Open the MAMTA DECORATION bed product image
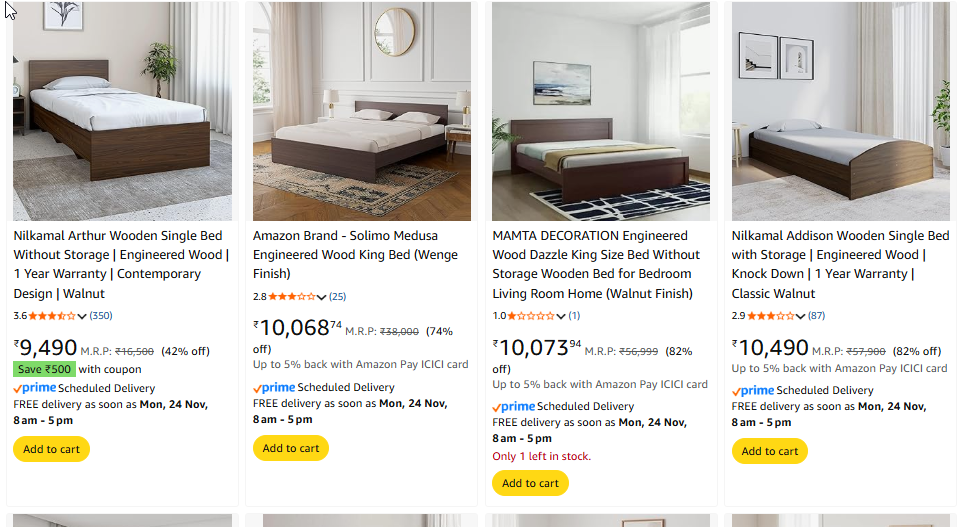Image resolution: width=973 pixels, height=527 pixels. tap(601, 111)
